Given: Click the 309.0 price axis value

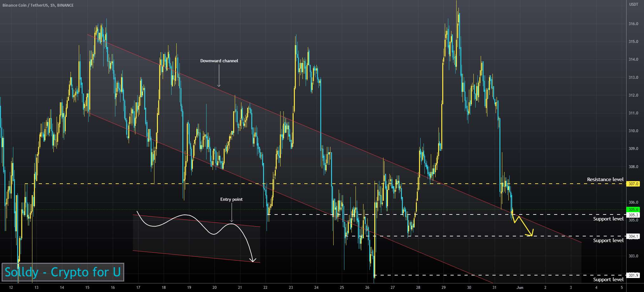Looking at the screenshot, I should (x=633, y=149).
